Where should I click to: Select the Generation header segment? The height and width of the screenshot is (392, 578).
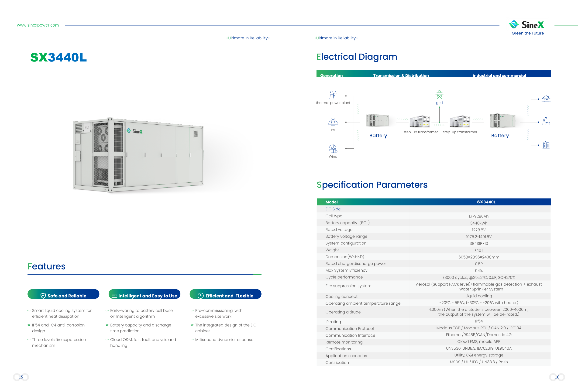click(331, 75)
